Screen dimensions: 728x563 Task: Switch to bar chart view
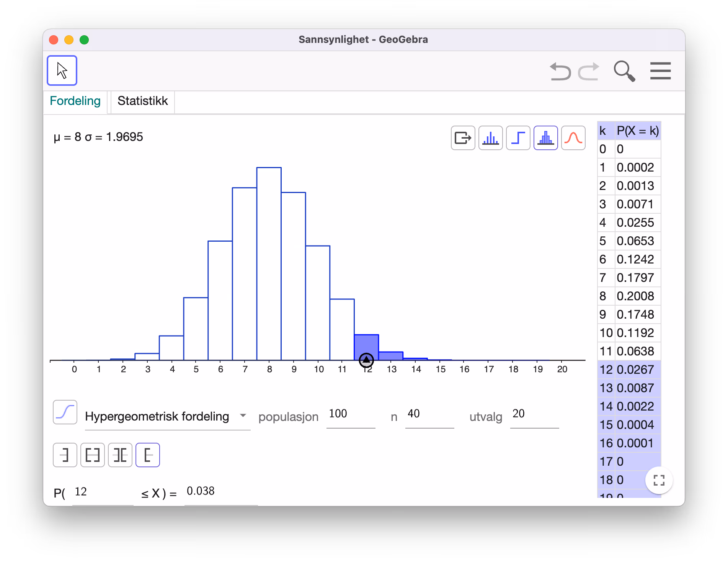546,138
